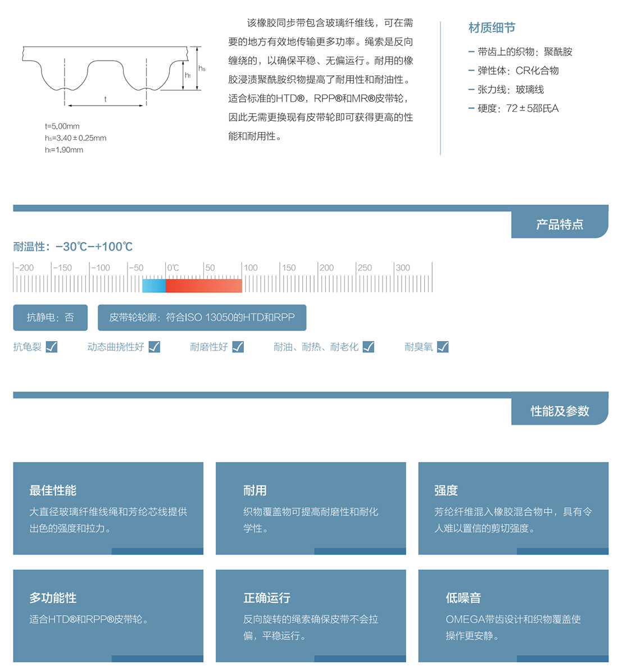The width and height of the screenshot is (618, 672).
Task: Click the 耐温性 temperature range label
Action: [73, 247]
